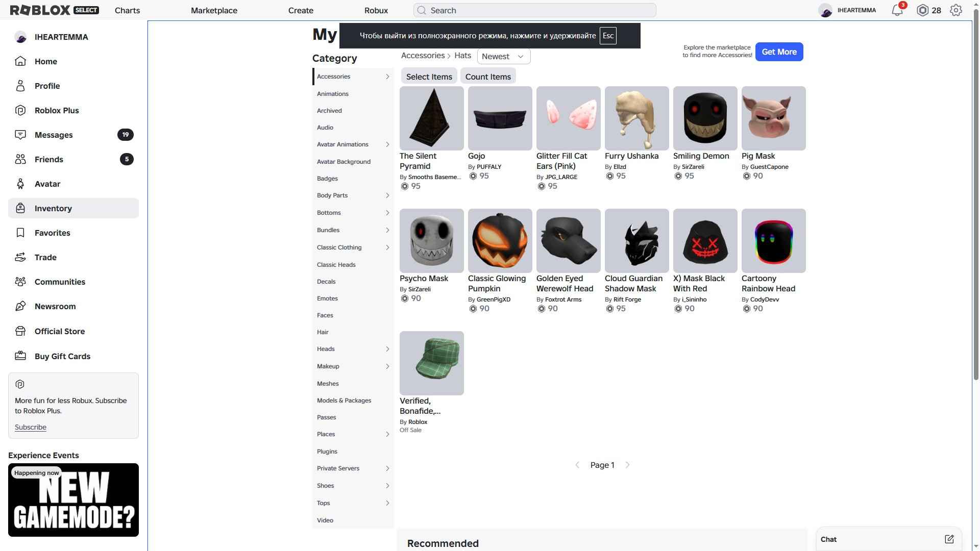Open the Classic Glowing Pumpkin thumbnail
The height and width of the screenshot is (551, 980).
tap(500, 241)
